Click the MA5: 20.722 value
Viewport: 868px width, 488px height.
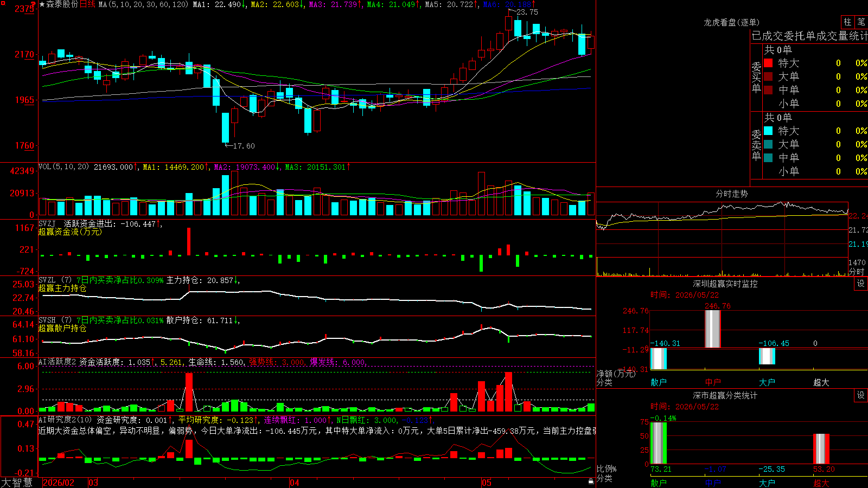(x=451, y=4)
